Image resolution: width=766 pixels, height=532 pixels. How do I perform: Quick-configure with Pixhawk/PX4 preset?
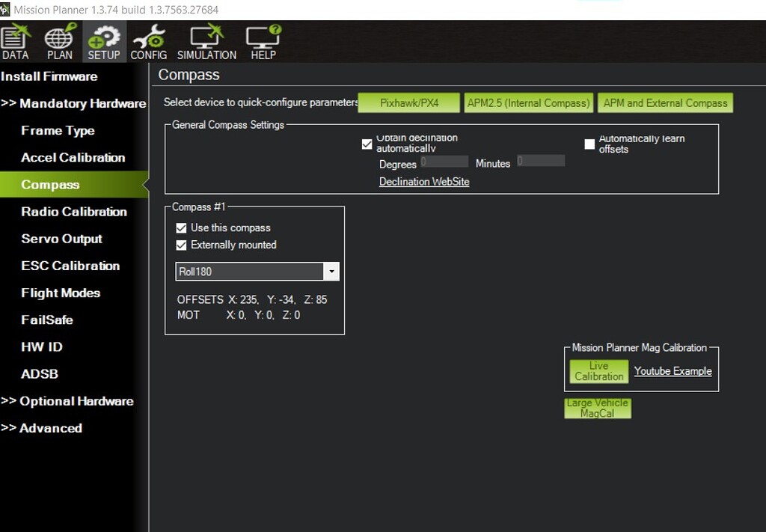tap(408, 103)
